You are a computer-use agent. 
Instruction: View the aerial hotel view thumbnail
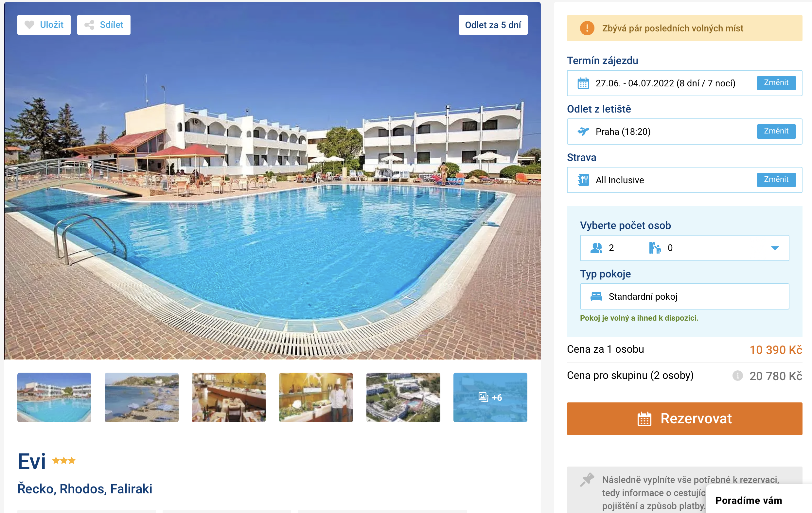tap(403, 397)
